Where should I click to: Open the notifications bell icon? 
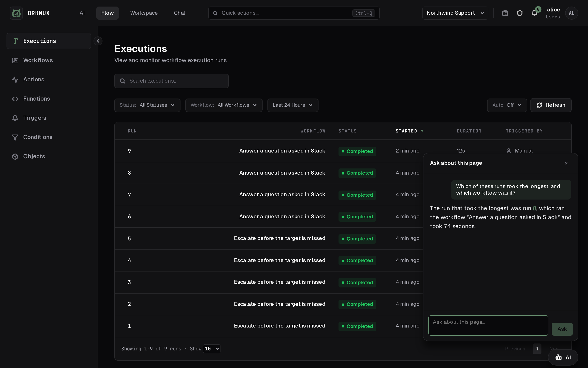pos(534,13)
